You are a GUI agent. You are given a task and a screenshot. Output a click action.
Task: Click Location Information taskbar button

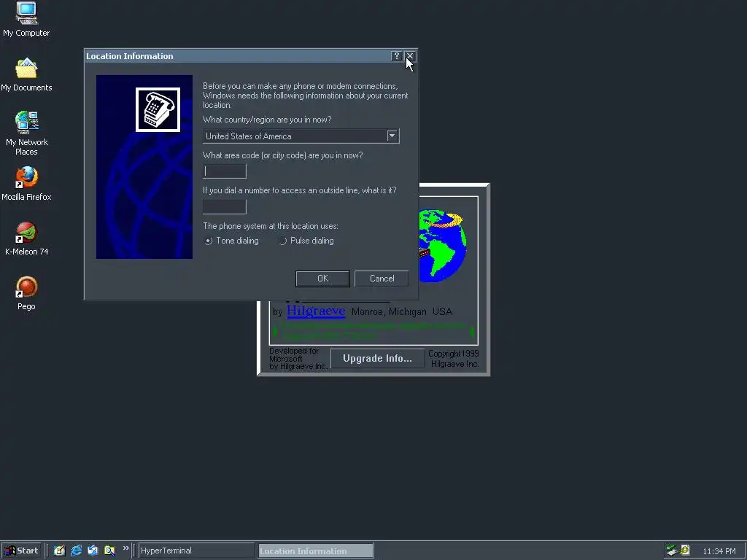(316, 551)
